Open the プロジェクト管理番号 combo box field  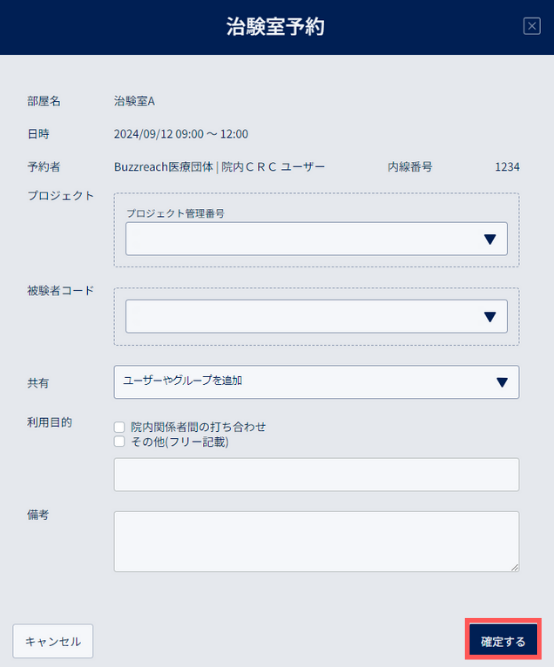tap(316, 239)
